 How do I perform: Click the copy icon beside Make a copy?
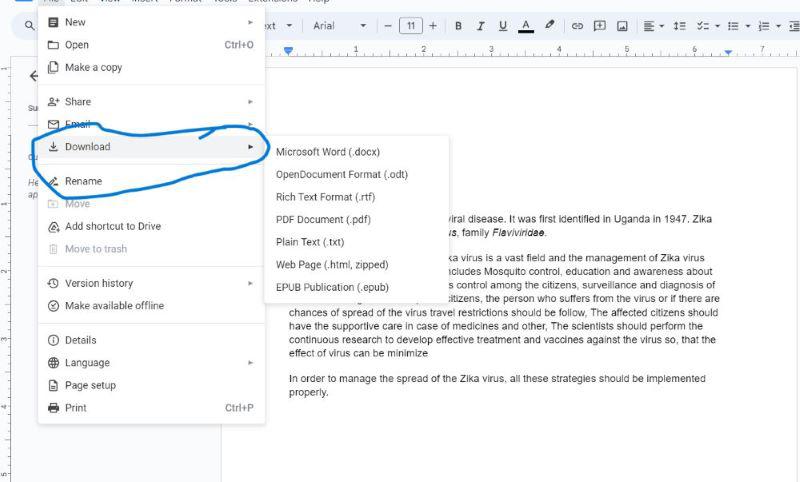(53, 67)
